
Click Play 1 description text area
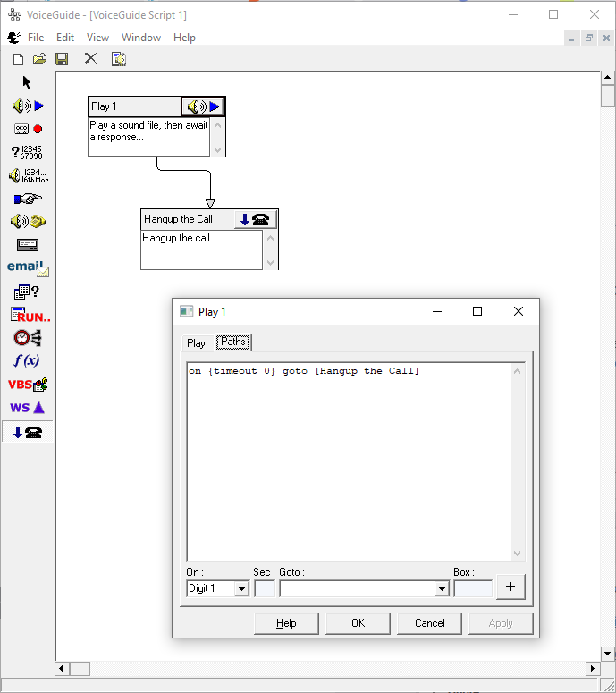coord(149,137)
